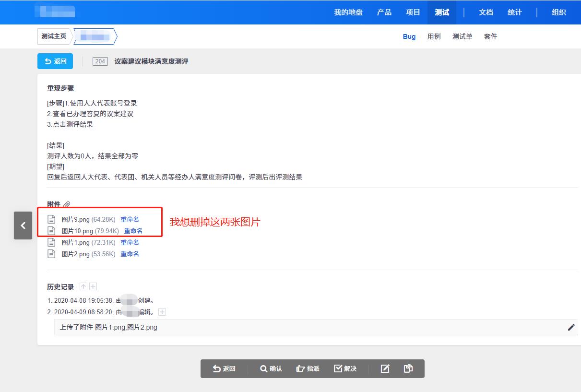This screenshot has height=392, width=581.
Task: Open the 测试单 tab
Action: [462, 36]
